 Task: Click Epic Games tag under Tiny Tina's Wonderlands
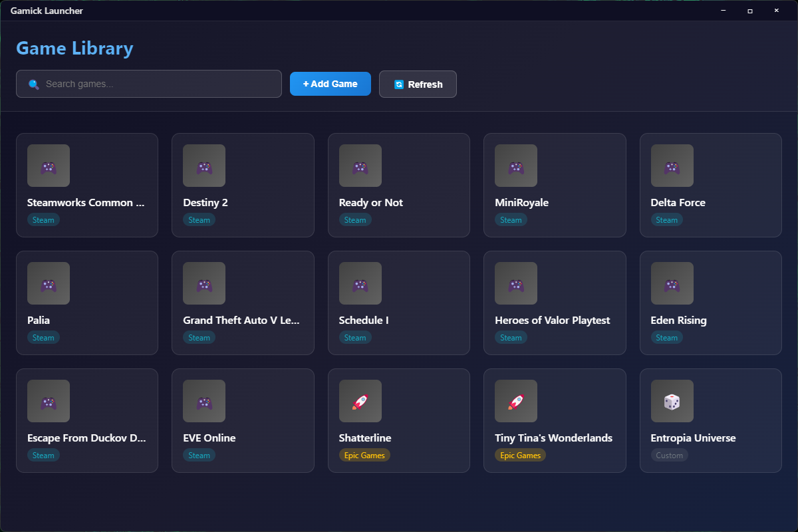[x=520, y=456]
